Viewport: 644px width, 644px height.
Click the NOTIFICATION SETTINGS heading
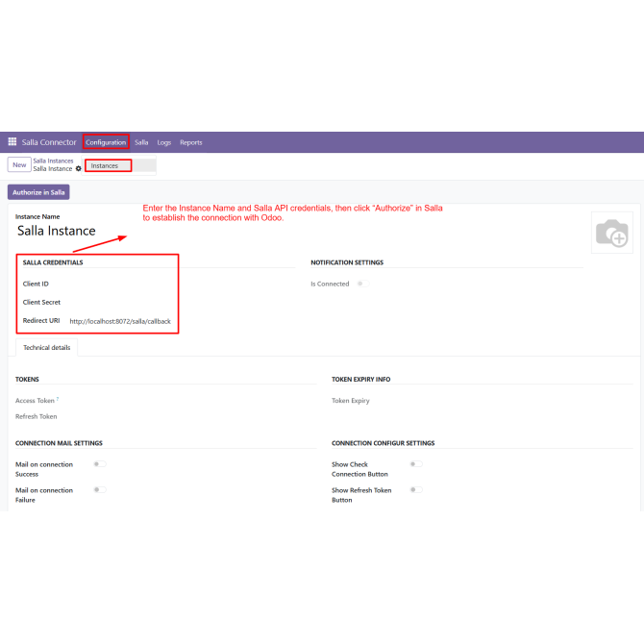pyautogui.click(x=347, y=262)
